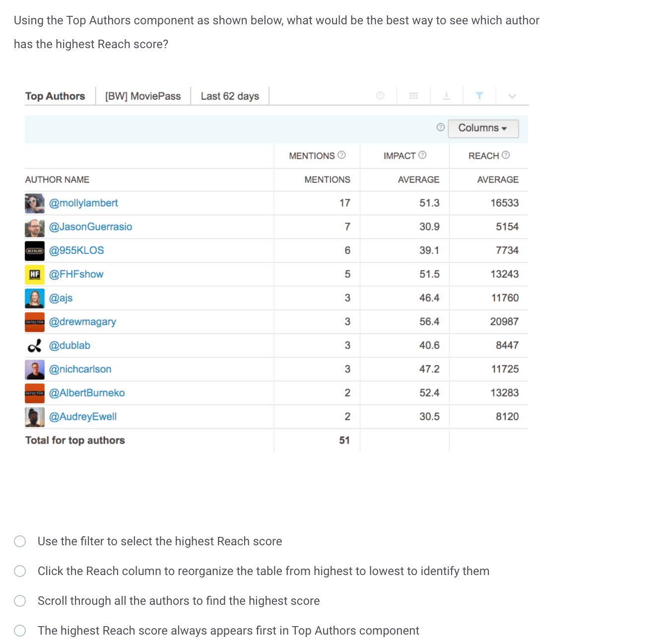Sort by the REACH column header
665x644 pixels.
pos(483,156)
